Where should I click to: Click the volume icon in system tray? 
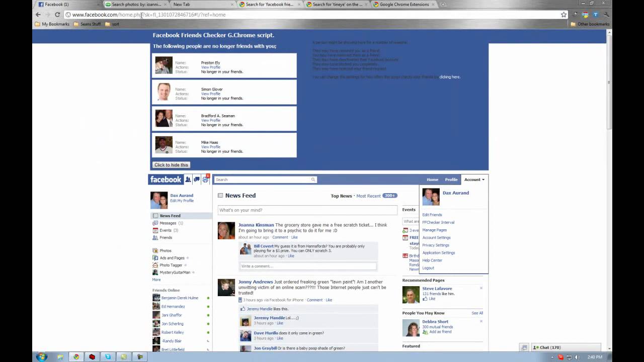tap(577, 357)
